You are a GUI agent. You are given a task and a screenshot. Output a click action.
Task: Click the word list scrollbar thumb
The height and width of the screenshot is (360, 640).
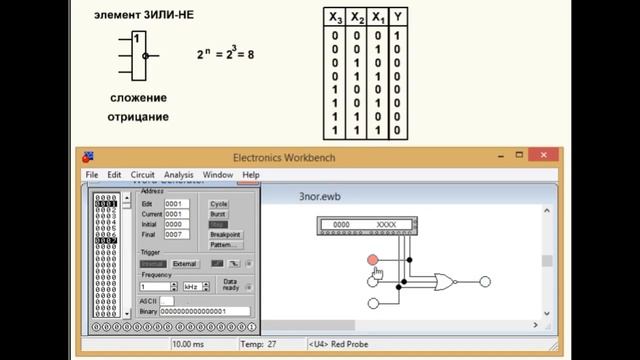pos(127,205)
